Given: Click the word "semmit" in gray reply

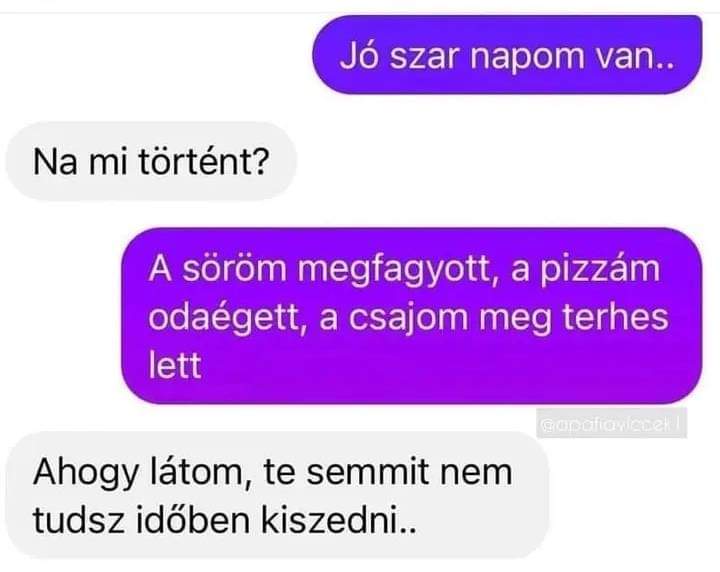Looking at the screenshot, I should [x=367, y=472].
